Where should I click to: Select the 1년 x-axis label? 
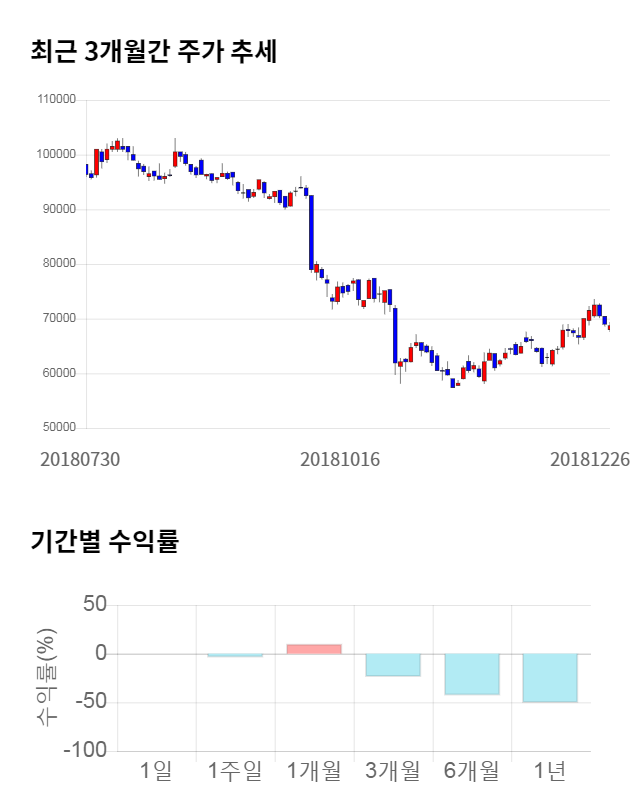click(x=550, y=771)
